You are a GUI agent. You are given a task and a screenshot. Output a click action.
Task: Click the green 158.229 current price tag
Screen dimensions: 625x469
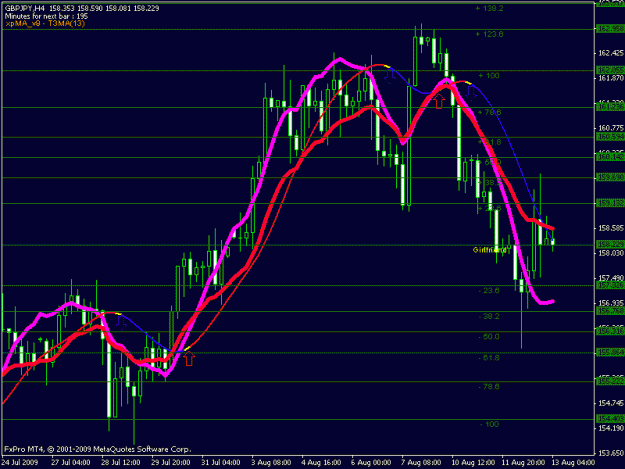[610, 244]
